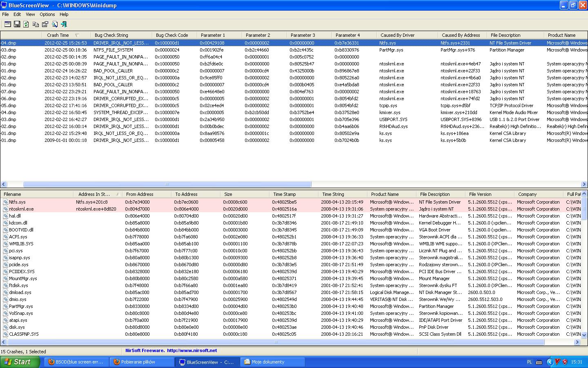Select PartMgr.sys row in lower pane

click(290, 306)
